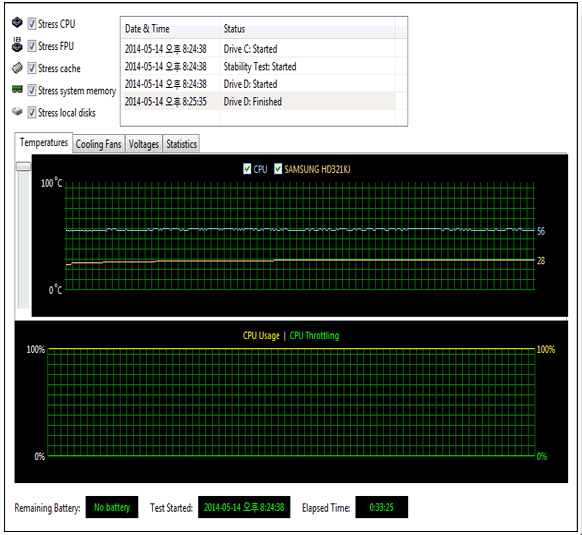Click the FPU chip icon beside Stress FPU

point(17,45)
